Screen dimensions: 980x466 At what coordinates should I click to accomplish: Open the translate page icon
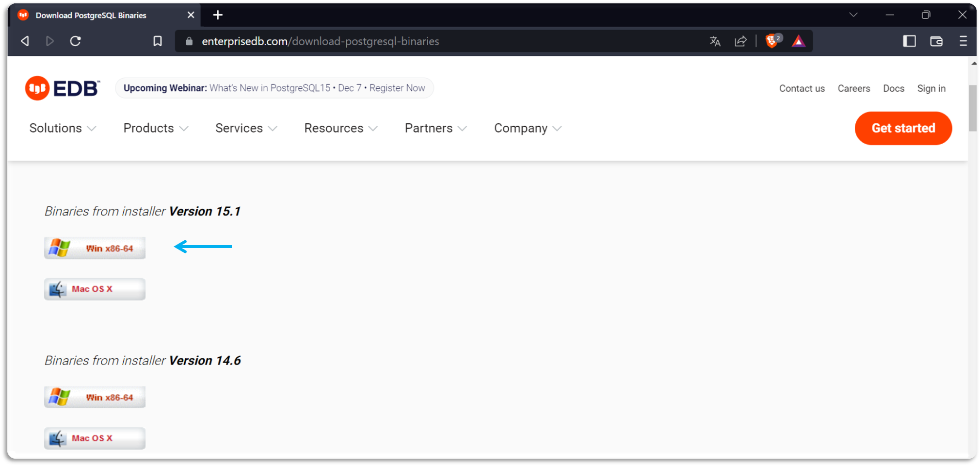pyautogui.click(x=715, y=41)
